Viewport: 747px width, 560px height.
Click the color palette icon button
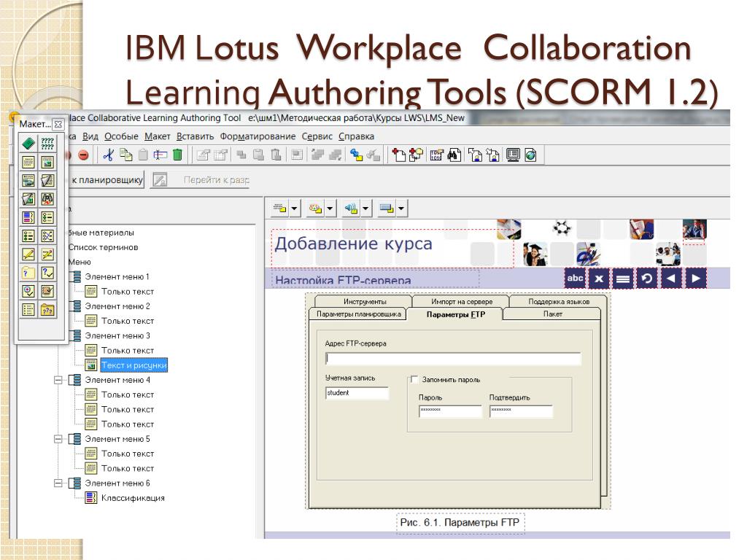[315, 208]
